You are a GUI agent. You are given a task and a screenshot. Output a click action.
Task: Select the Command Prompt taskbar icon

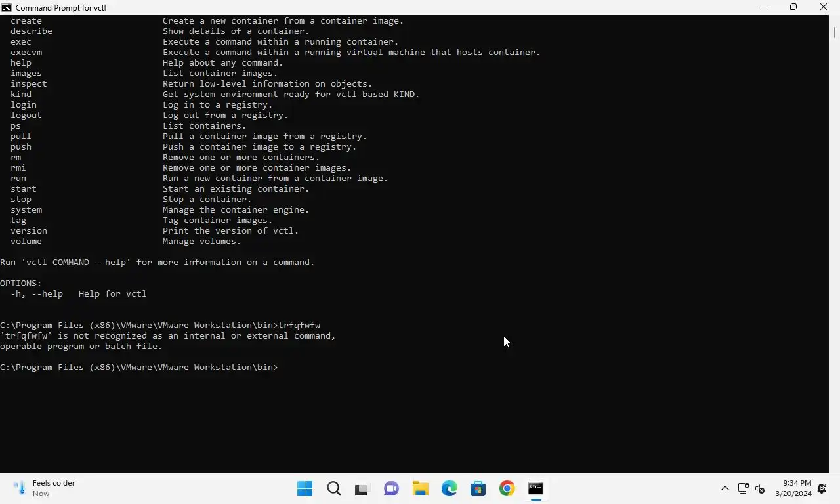tap(535, 488)
